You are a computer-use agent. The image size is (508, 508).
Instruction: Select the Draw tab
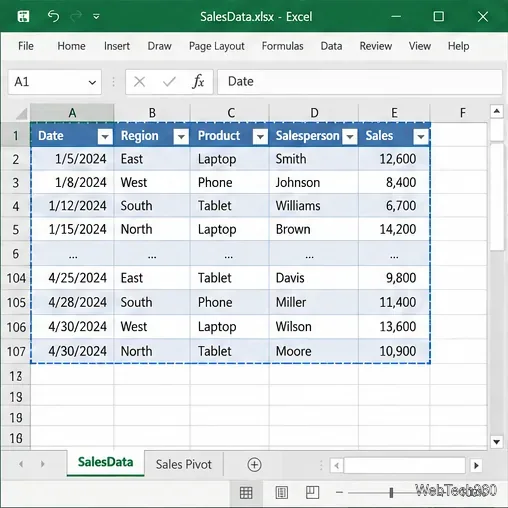[x=159, y=46]
